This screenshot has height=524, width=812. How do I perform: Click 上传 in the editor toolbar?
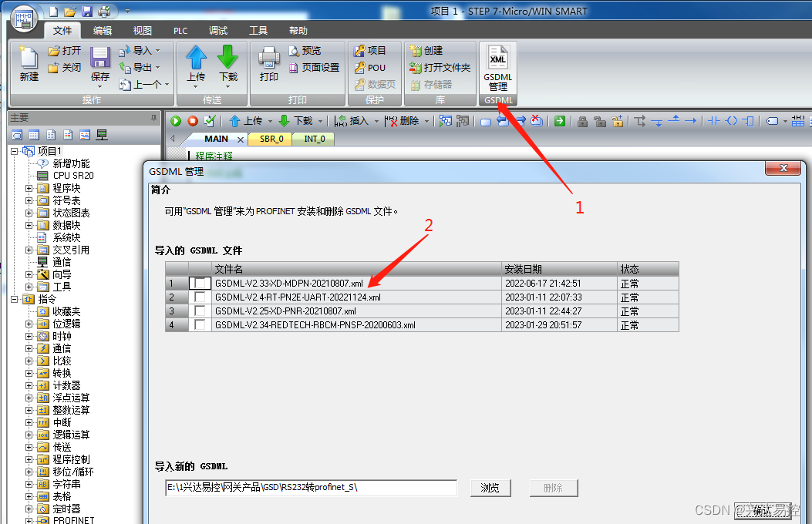point(247,121)
